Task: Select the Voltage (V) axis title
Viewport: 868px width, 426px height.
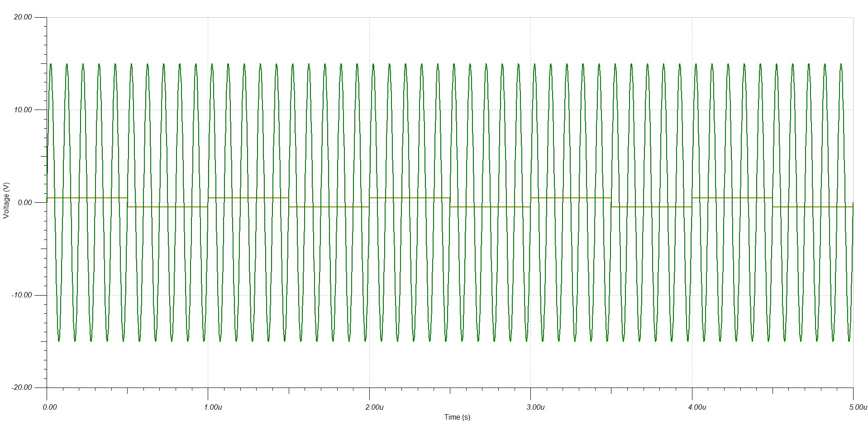Action: click(x=6, y=200)
